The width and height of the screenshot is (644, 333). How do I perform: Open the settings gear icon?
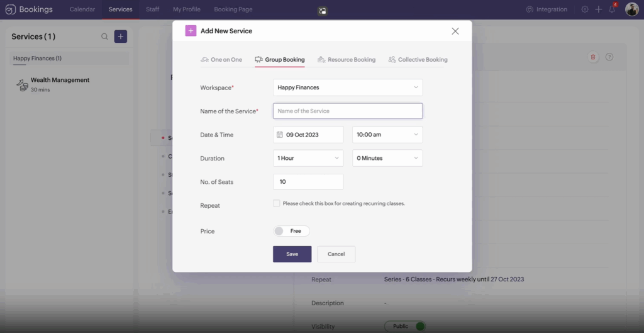pyautogui.click(x=585, y=9)
